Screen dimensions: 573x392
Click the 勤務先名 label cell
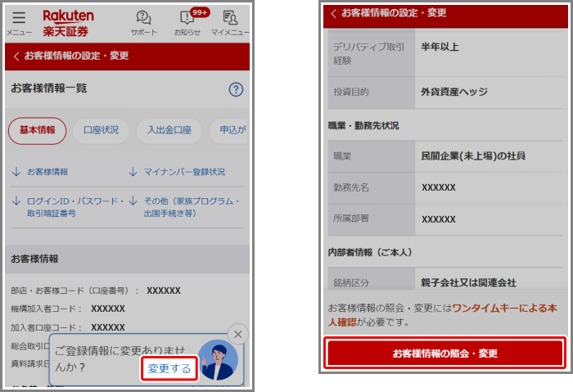click(x=372, y=187)
